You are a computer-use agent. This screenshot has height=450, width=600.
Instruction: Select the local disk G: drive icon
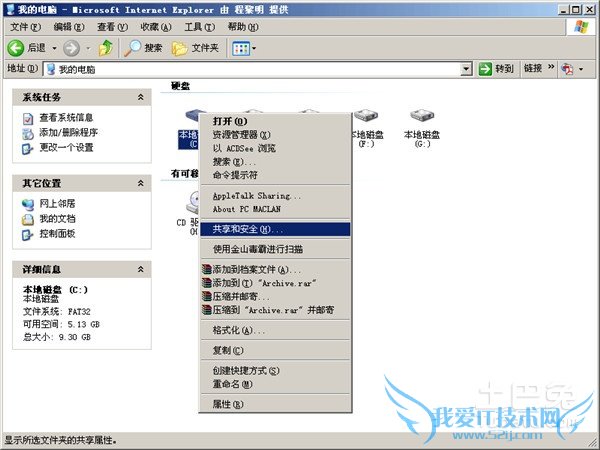click(422, 115)
